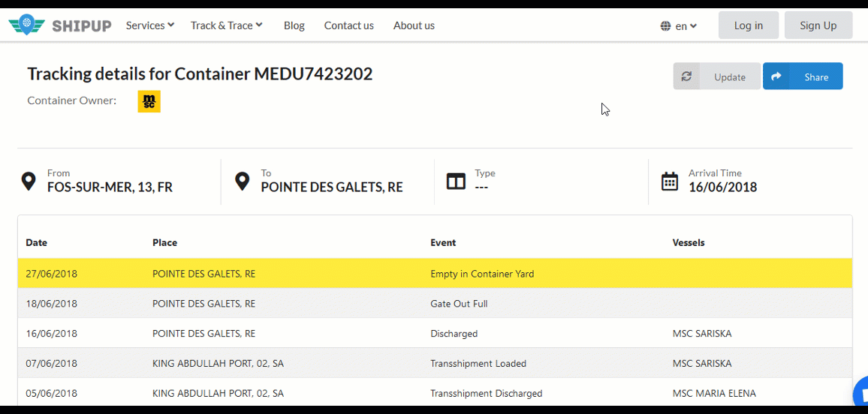Screen dimensions: 868x414
Task: Click the Container Owner label
Action: tap(71, 100)
